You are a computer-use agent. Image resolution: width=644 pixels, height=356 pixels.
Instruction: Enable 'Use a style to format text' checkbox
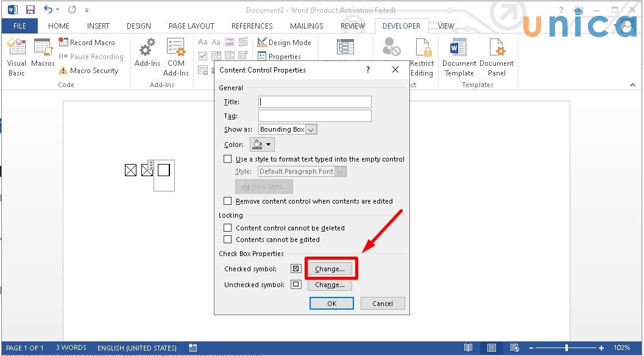(x=228, y=159)
